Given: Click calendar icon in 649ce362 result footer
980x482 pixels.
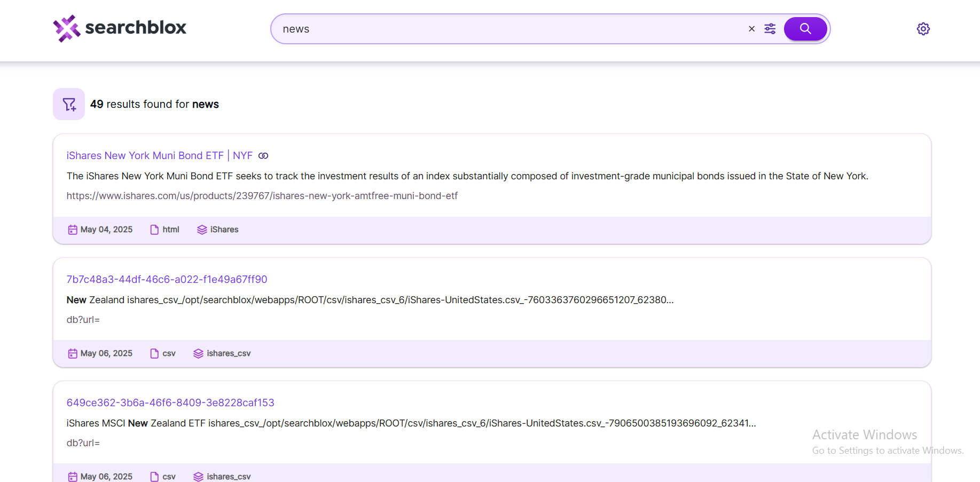Looking at the screenshot, I should point(73,477).
